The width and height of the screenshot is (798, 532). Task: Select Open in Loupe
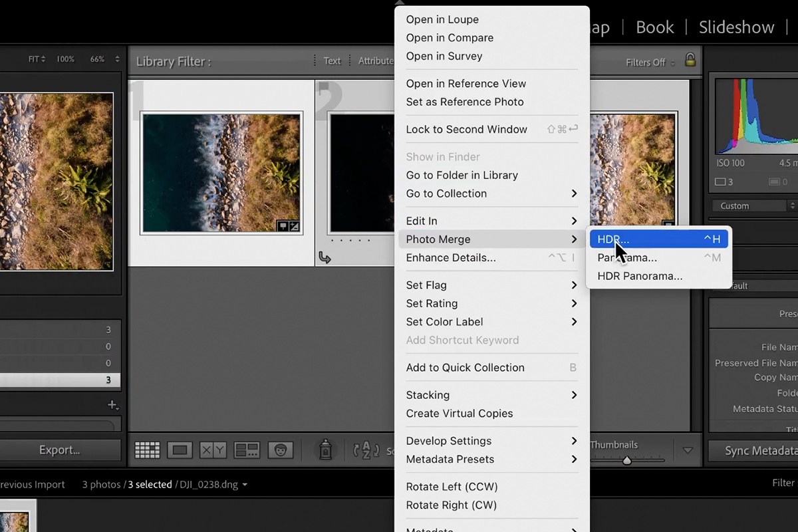click(x=492, y=20)
